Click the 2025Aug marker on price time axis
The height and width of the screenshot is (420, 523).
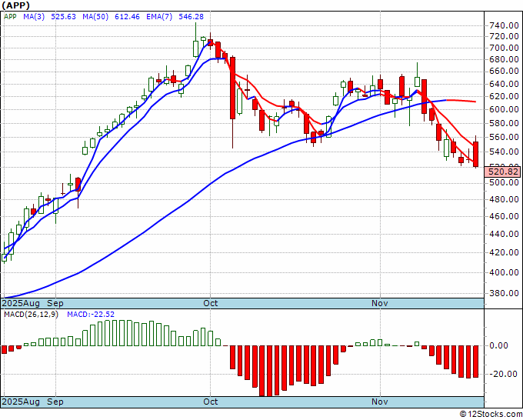(x=21, y=303)
